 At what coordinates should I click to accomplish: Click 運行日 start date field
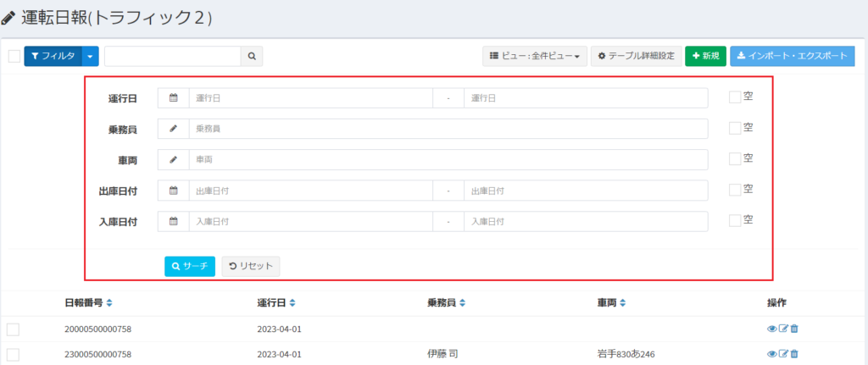[x=310, y=98]
